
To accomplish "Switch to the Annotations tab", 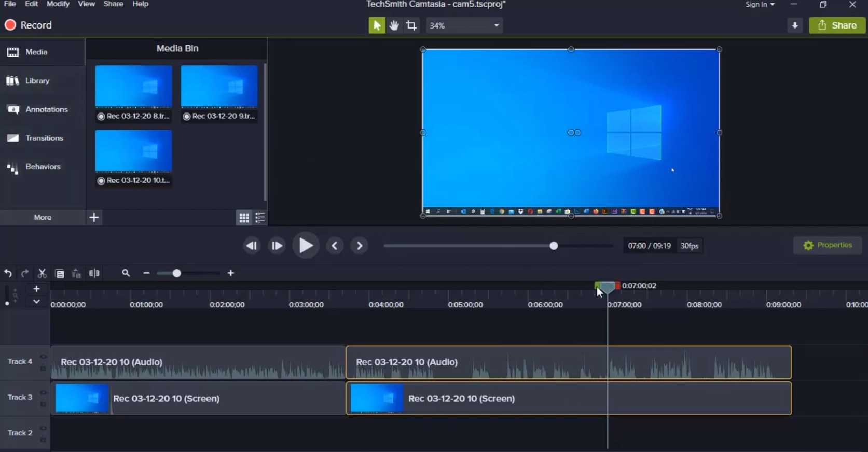I will click(43, 109).
